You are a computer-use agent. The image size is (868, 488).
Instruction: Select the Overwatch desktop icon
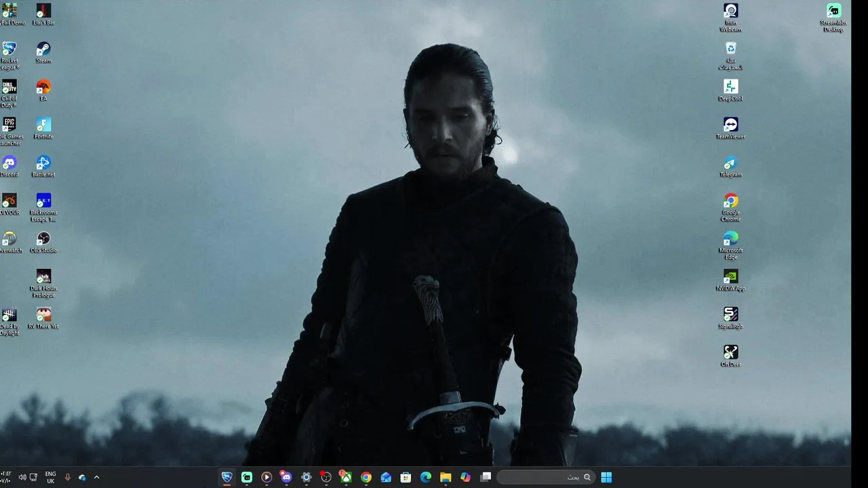pyautogui.click(x=9, y=243)
